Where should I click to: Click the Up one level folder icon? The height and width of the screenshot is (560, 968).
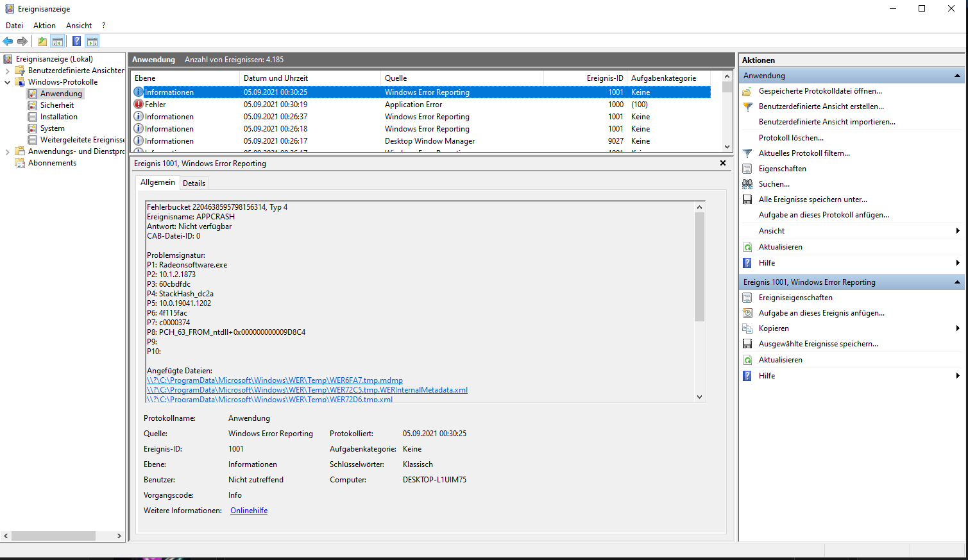tap(42, 41)
